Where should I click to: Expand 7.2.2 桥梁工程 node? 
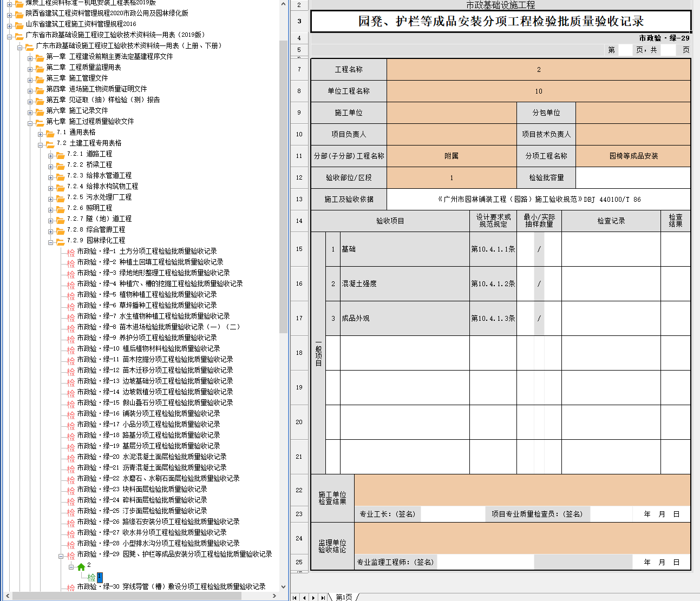click(x=51, y=166)
